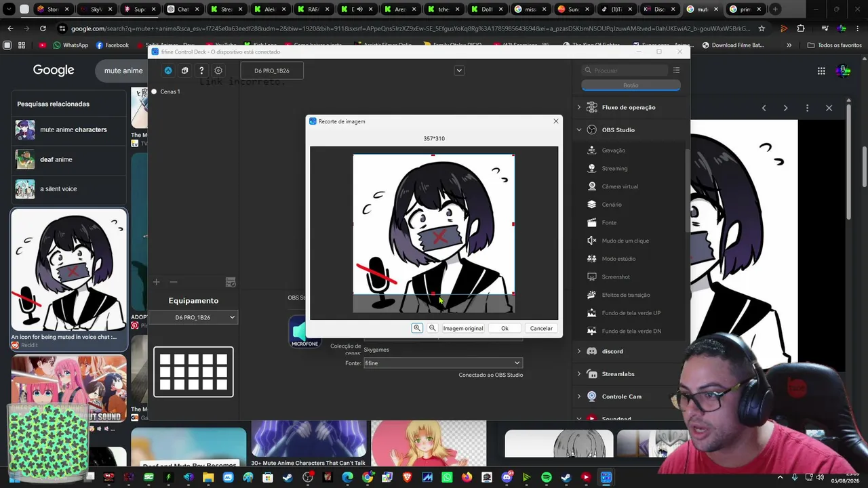
Task: Open the Equipamento D6 PRO_1B26 dropdown
Action: click(x=193, y=317)
